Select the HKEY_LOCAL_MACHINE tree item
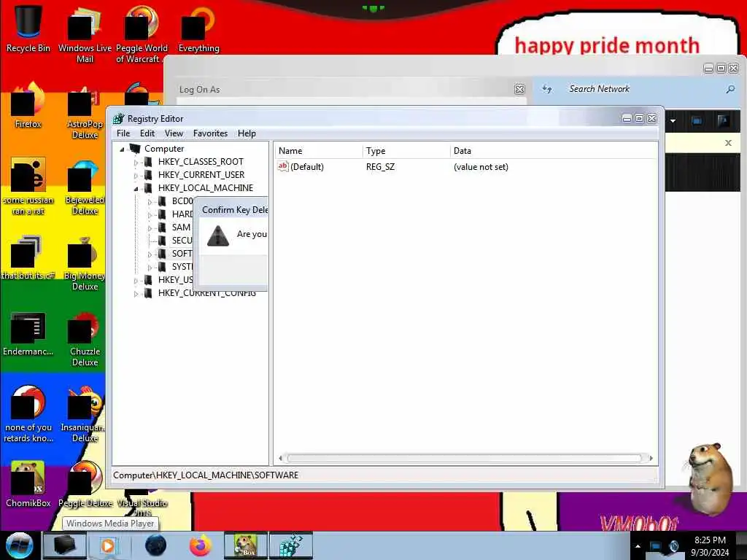Screen dimensions: 747x560 coord(205,188)
